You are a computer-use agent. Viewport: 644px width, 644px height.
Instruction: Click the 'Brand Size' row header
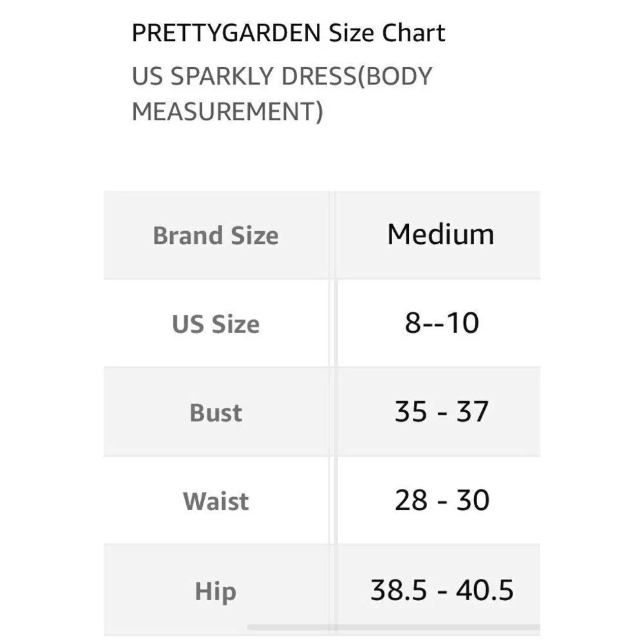coord(216,236)
